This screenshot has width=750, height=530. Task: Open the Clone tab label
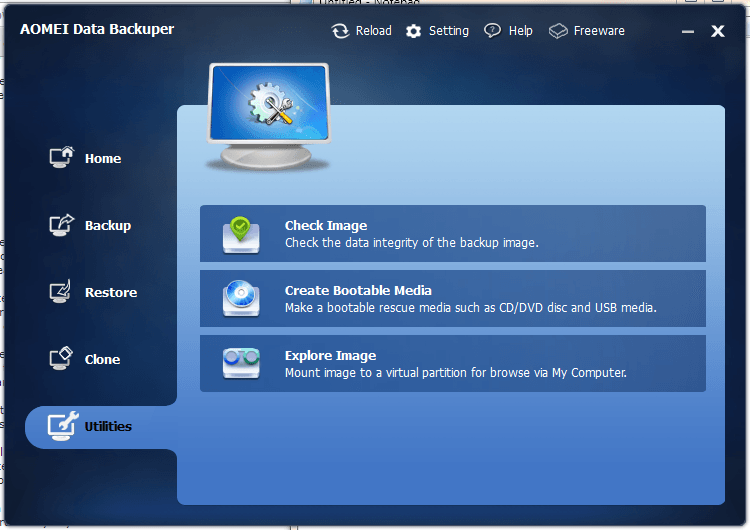tap(102, 359)
